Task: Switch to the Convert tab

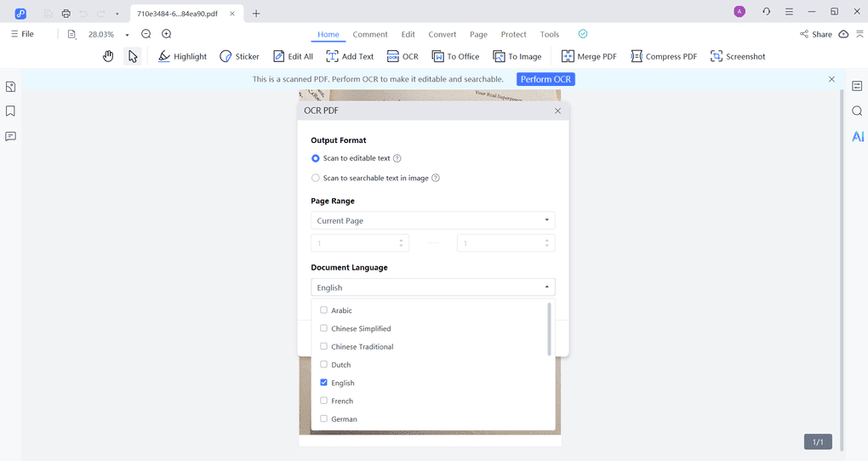Action: click(443, 34)
